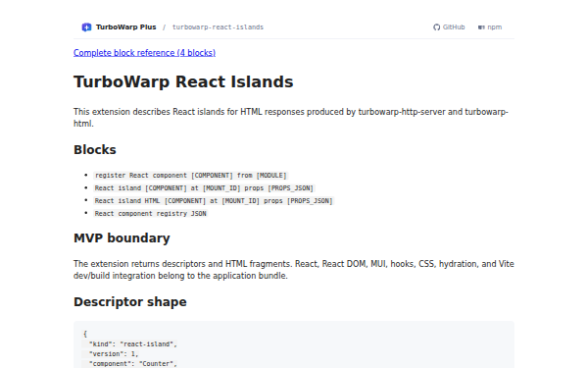Screen dimensions: 588x368
Task: Select the React island [COMPONENT] at [MOUNT_ID] code
Action: (204, 188)
